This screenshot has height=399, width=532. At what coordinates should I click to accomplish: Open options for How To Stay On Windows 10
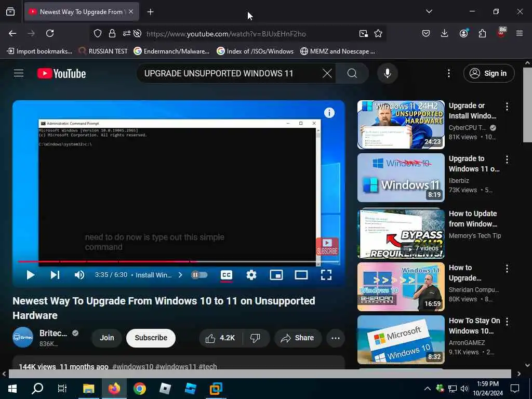[x=507, y=322]
